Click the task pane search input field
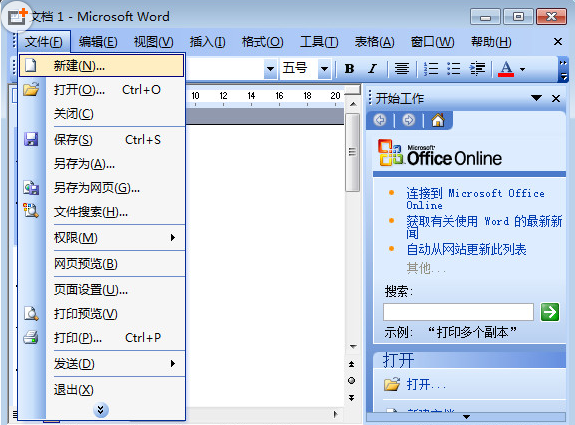Screen dimensions: 575x425 (x=458, y=312)
